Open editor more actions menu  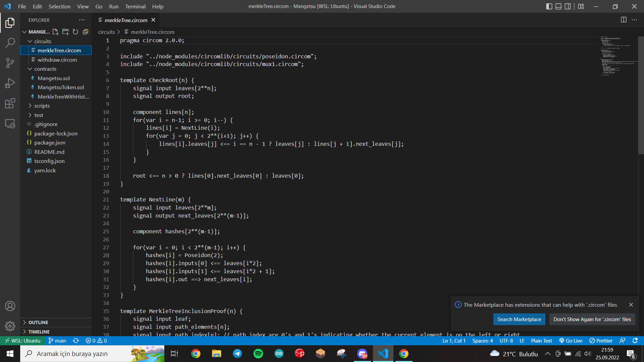pyautogui.click(x=634, y=20)
